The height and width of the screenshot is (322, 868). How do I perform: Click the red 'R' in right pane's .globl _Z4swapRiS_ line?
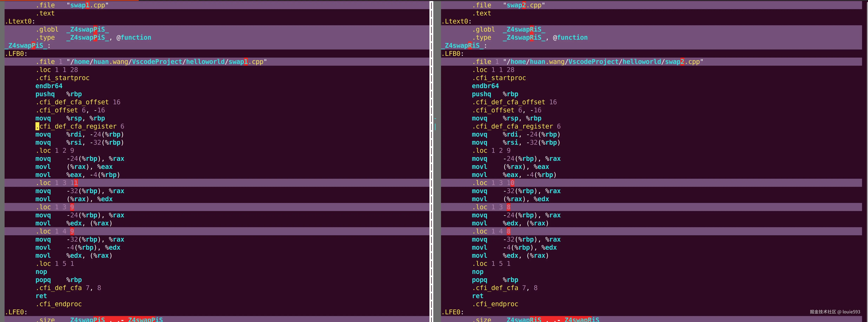pos(531,29)
